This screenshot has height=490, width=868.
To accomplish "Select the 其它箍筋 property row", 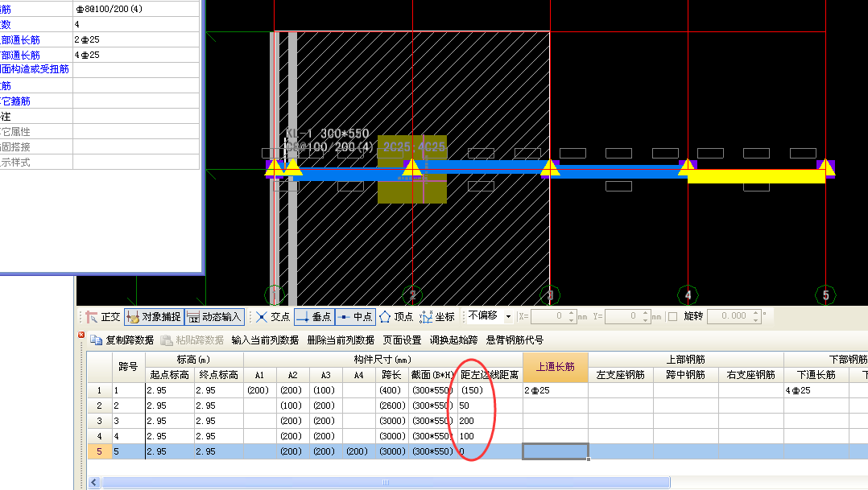I will pos(100,101).
